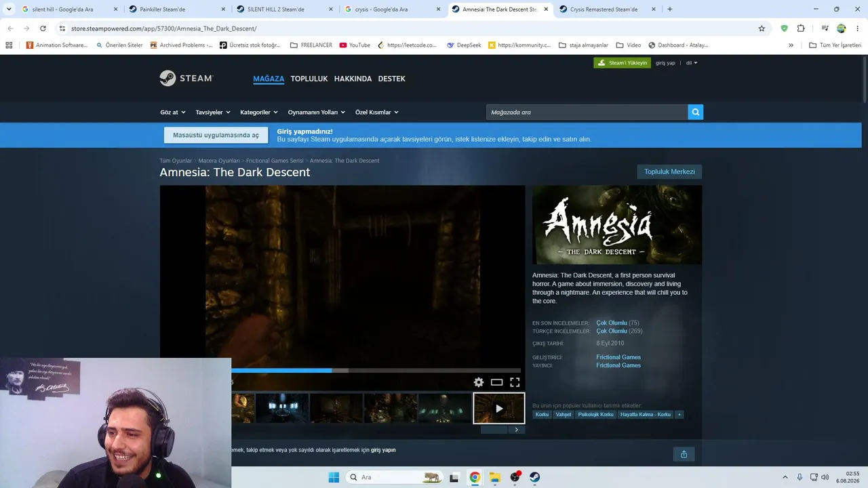Select the video thumbnail with play icon

498,408
